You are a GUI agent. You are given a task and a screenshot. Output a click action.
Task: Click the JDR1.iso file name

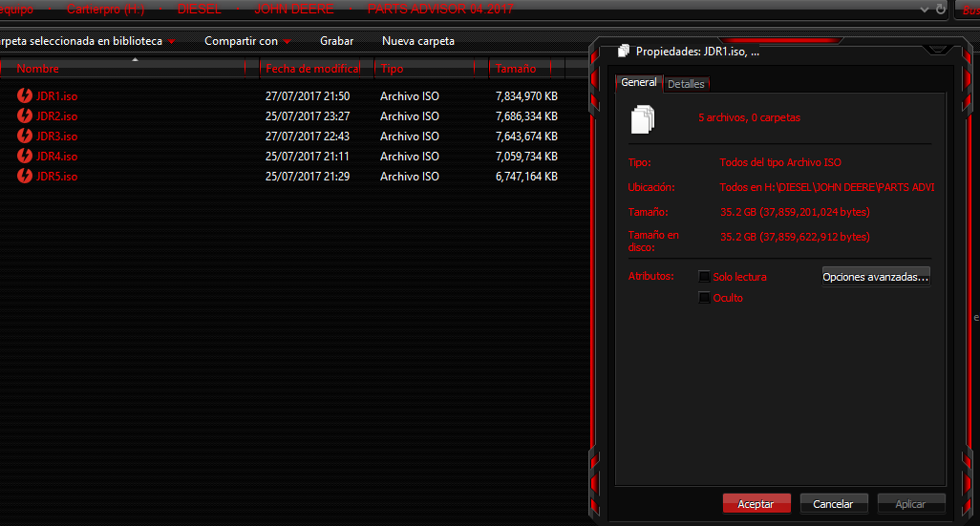pyautogui.click(x=57, y=96)
